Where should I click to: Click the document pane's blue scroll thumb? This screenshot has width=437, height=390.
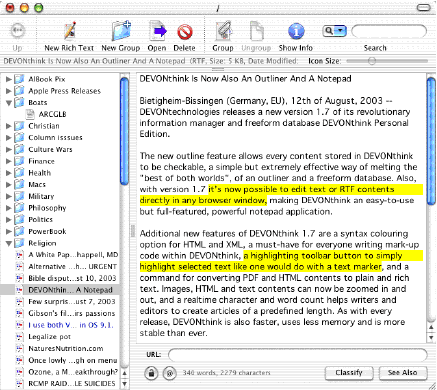[431, 141]
